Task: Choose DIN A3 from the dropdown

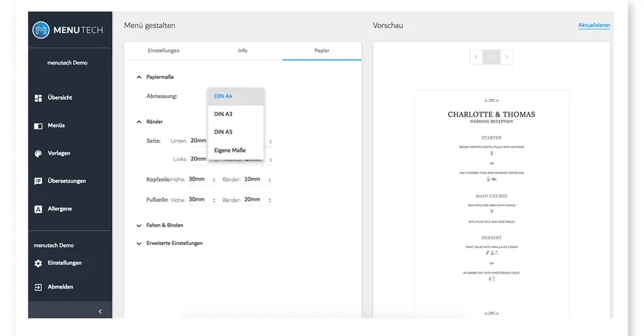Action: [x=224, y=114]
